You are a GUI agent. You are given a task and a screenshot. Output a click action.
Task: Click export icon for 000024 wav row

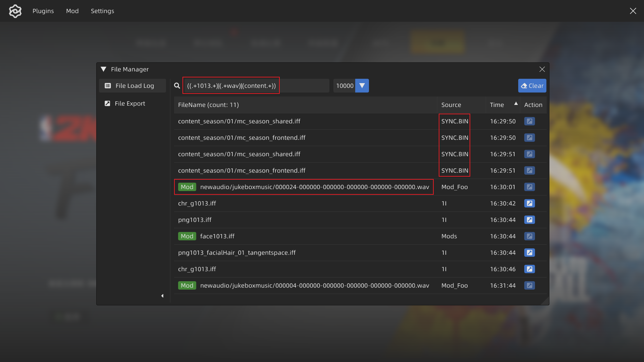click(529, 187)
